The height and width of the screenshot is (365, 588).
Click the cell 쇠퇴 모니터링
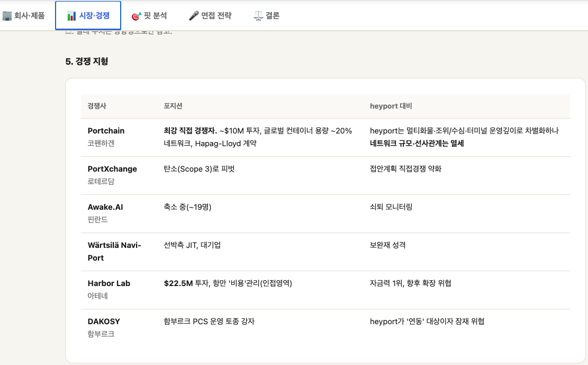point(391,207)
